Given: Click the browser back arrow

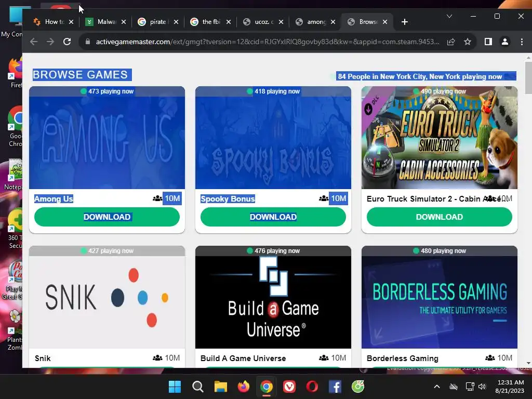Looking at the screenshot, I should point(34,42).
